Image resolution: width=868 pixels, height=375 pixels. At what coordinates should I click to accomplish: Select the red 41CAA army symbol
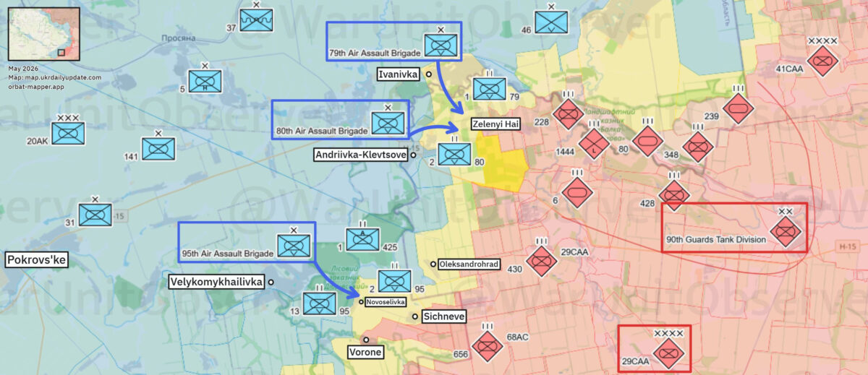(x=822, y=60)
